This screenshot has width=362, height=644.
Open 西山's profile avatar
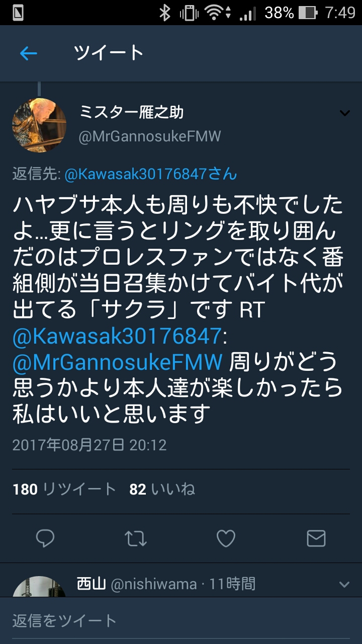tap(39, 587)
